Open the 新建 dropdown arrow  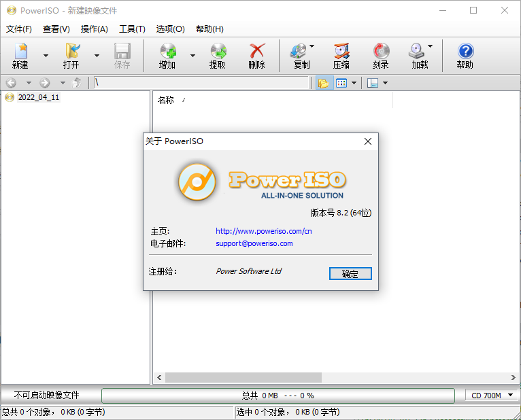pyautogui.click(x=46, y=56)
